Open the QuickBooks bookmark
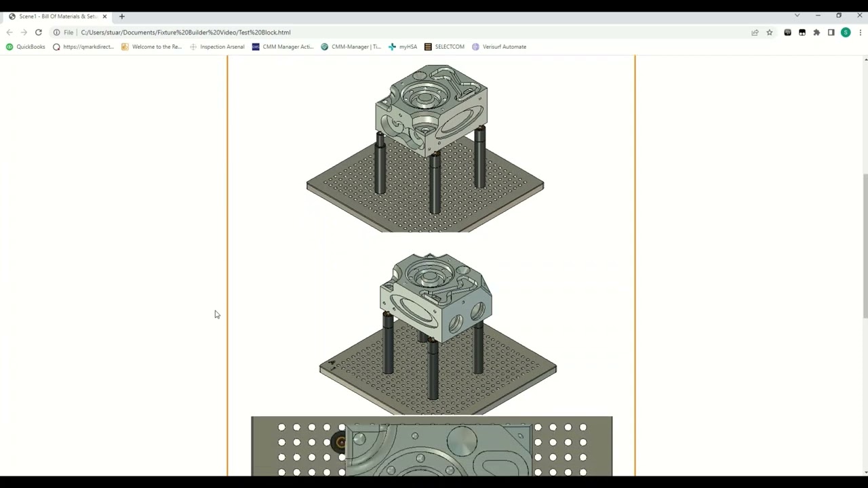Screen dimensions: 868x488 pos(26,47)
